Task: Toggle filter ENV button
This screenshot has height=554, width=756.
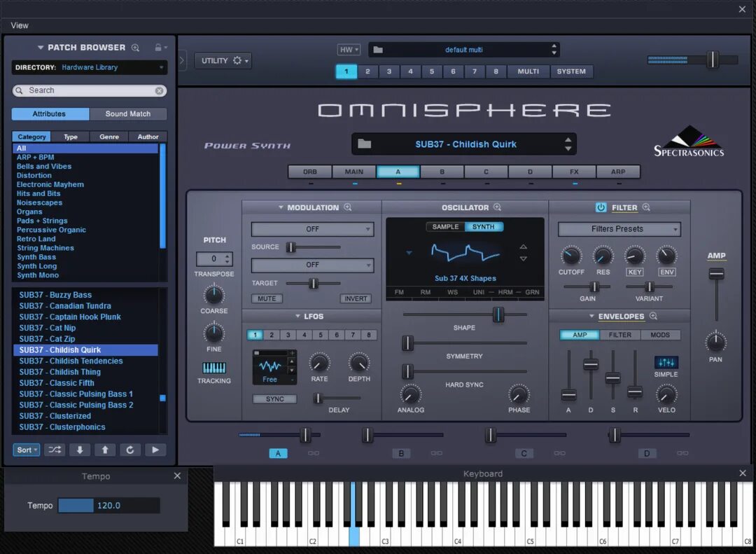Action: click(x=667, y=272)
